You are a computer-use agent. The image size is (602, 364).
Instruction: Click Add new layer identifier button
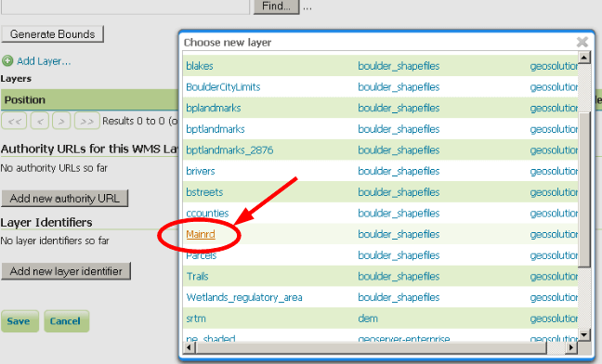pos(66,271)
